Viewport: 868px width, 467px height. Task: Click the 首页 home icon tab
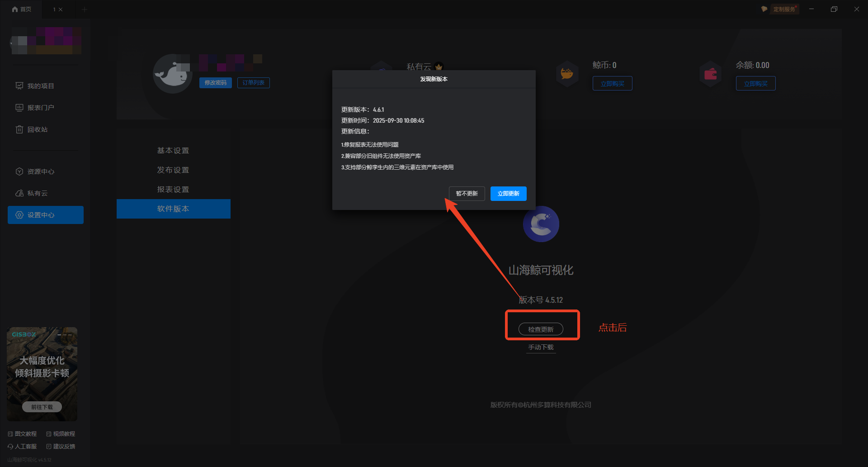click(x=15, y=9)
